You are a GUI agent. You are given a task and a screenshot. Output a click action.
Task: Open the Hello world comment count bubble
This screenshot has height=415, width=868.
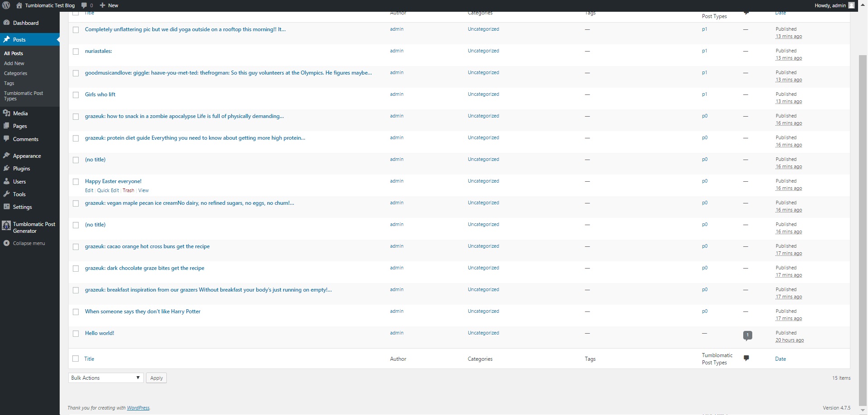pyautogui.click(x=747, y=335)
